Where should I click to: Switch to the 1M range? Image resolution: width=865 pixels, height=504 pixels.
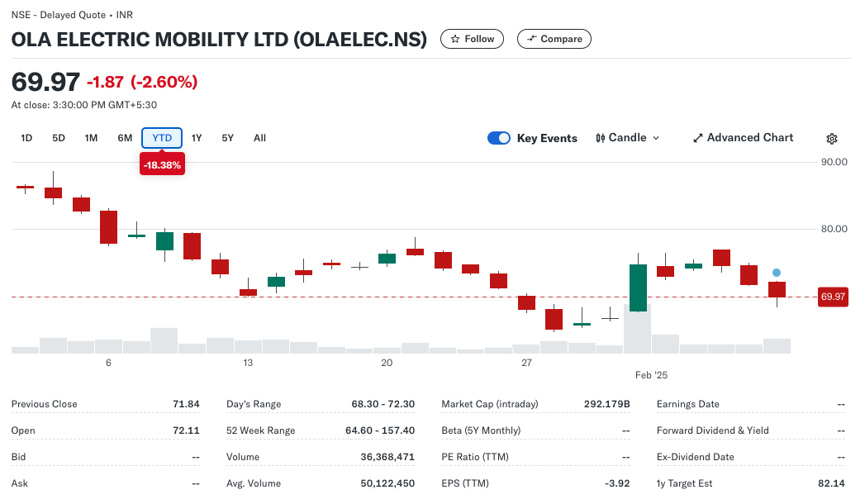click(x=91, y=138)
